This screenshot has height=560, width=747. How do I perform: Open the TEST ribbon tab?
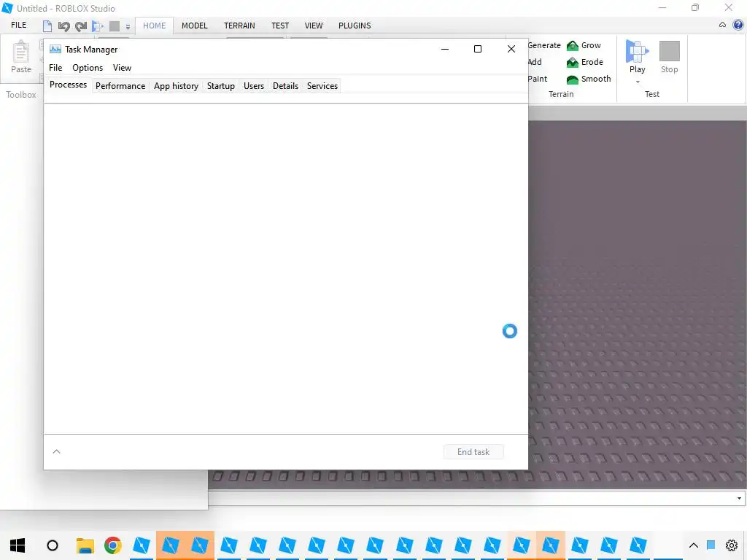pyautogui.click(x=280, y=26)
